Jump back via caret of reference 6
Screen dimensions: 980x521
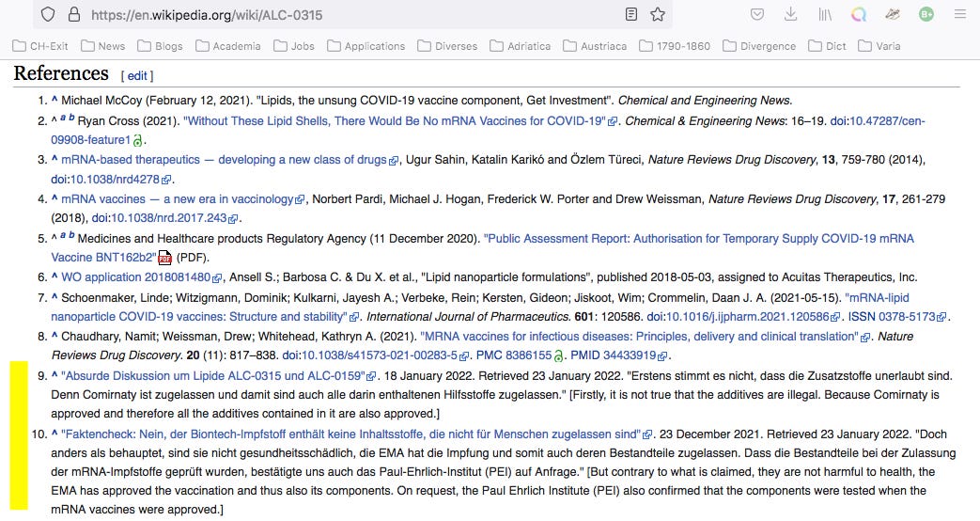tap(54, 276)
